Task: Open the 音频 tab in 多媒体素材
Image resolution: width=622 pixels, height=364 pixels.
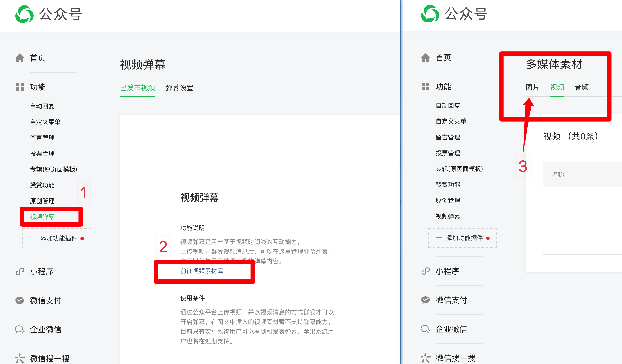Action: 582,87
